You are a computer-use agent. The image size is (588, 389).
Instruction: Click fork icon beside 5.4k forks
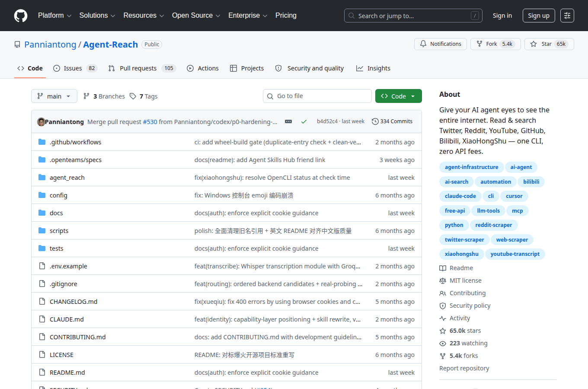(x=443, y=356)
